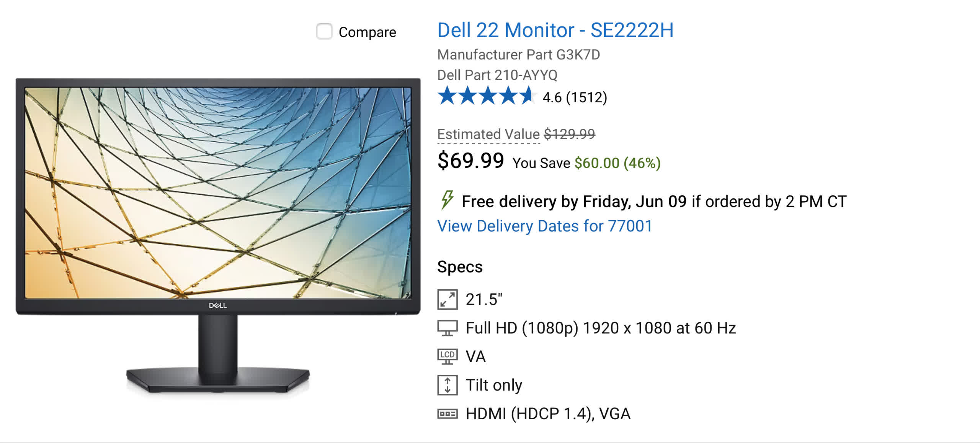Click the Manufacturer Part G3K7D text
Image resolution: width=980 pixels, height=443 pixels.
518,55
